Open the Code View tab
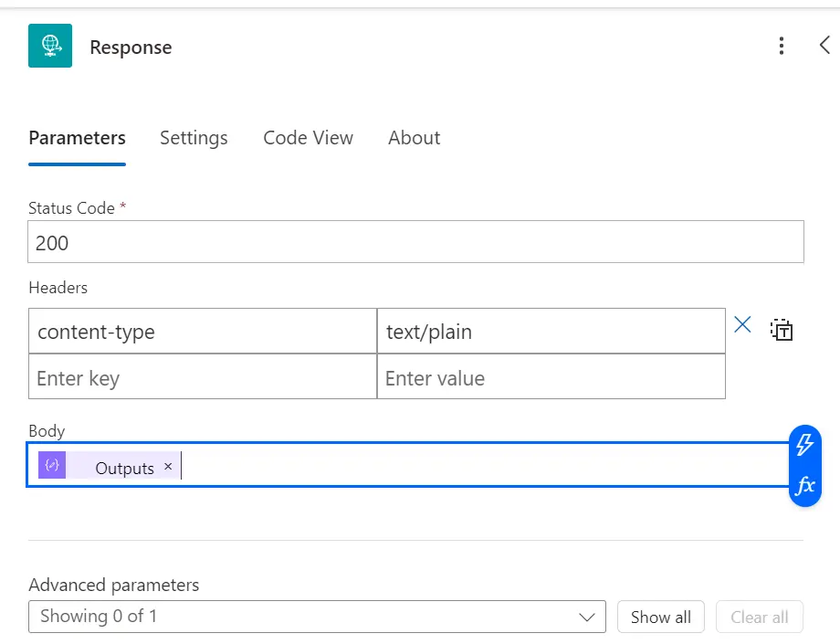 click(308, 138)
